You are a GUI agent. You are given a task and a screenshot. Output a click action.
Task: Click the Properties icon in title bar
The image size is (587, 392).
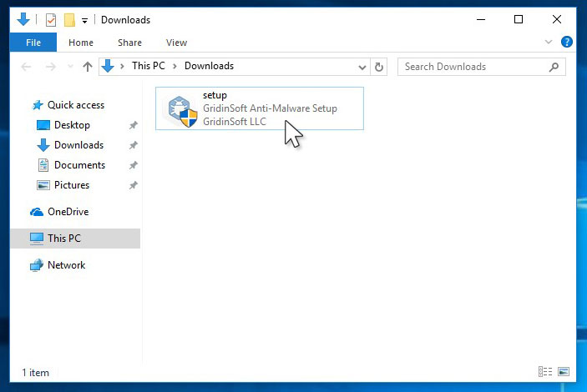[x=51, y=20]
